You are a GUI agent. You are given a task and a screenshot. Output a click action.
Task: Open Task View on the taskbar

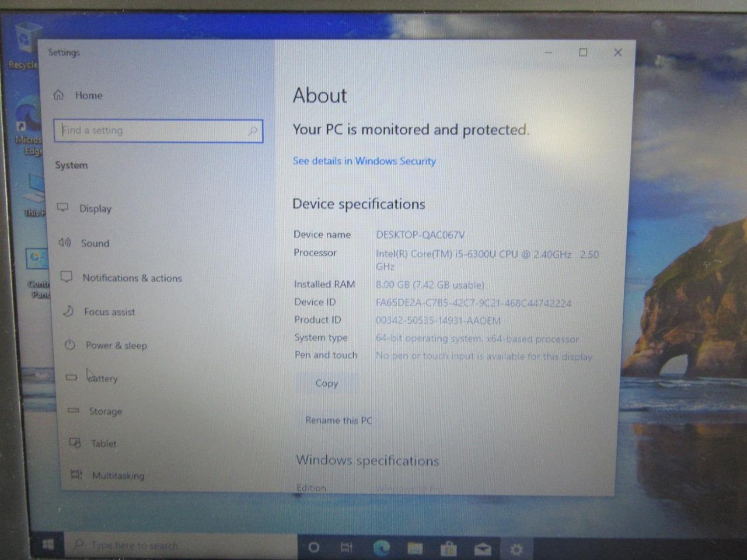(x=347, y=547)
